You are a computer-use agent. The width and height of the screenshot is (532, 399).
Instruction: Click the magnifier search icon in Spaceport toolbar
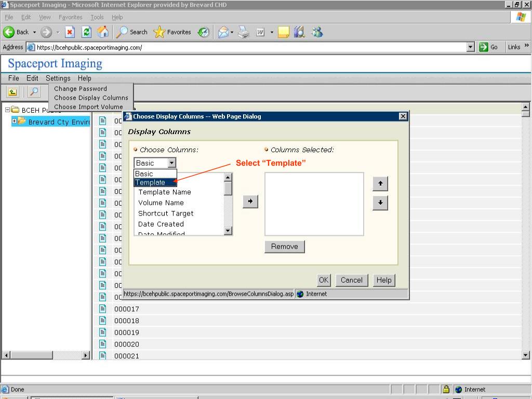[34, 91]
